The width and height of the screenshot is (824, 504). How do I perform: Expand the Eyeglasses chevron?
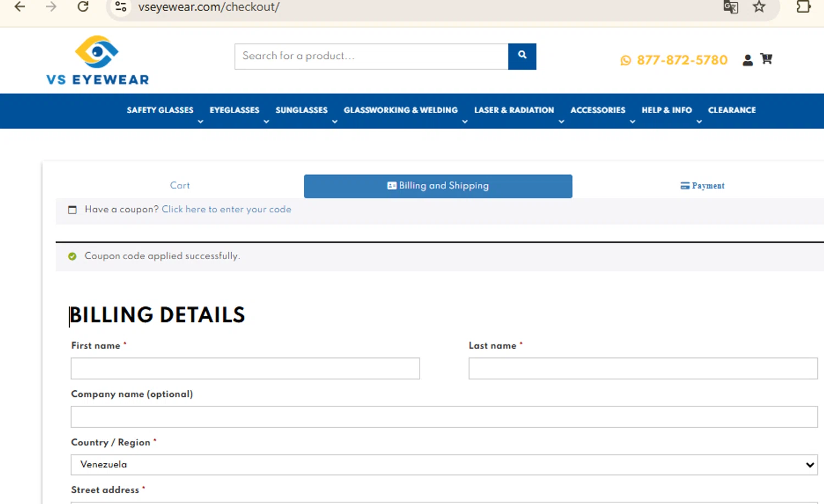(x=266, y=121)
